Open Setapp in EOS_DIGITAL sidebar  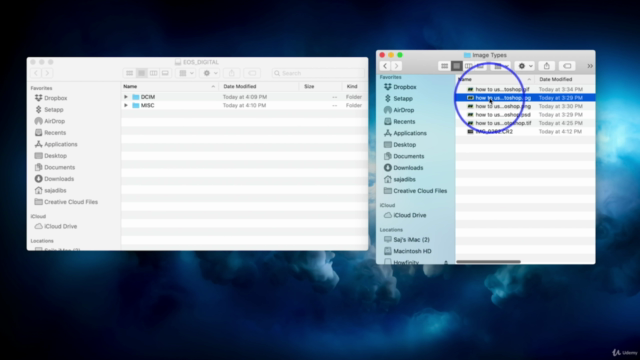[x=49, y=109]
